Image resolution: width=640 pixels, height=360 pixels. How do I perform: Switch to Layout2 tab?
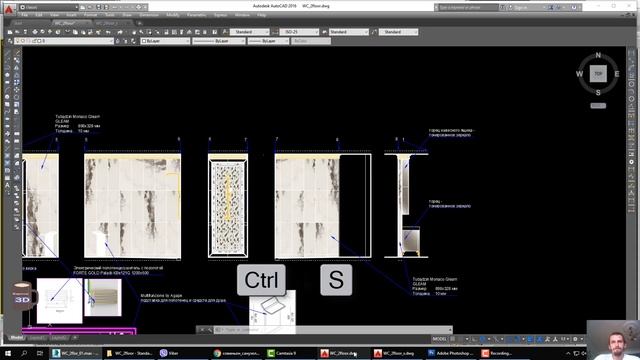(x=59, y=338)
